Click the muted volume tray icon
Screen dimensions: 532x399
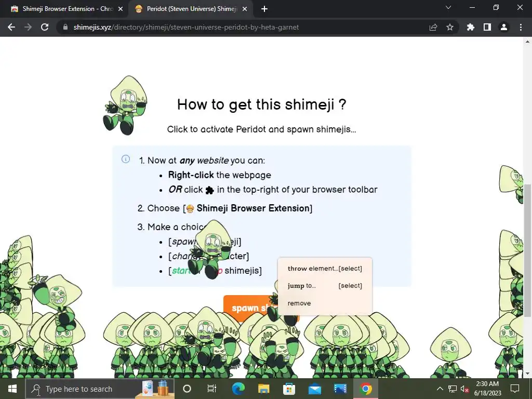pos(465,389)
